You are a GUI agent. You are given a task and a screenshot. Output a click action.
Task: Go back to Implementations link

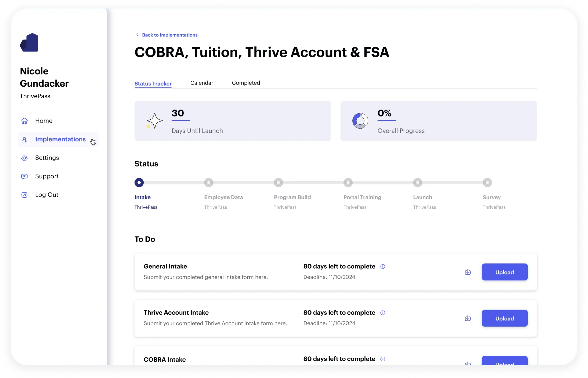tap(169, 35)
